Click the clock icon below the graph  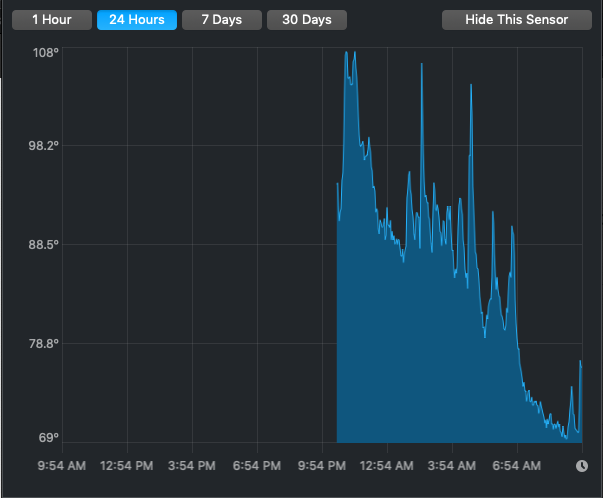[582, 466]
